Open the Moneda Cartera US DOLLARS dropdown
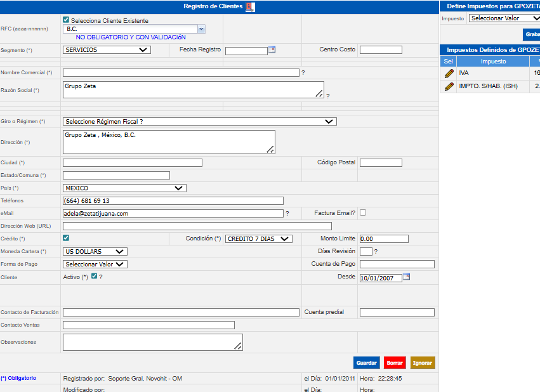This screenshot has height=392, width=540. click(95, 251)
